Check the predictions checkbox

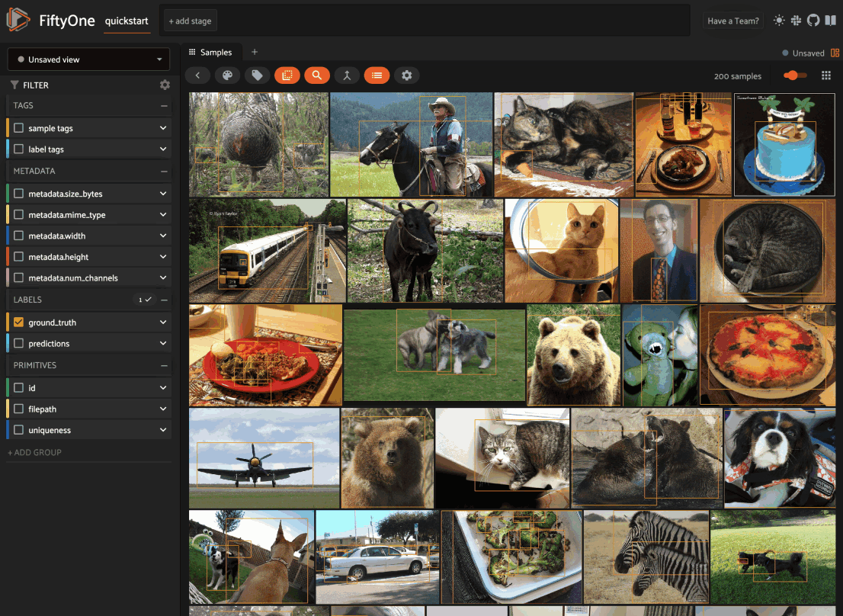[19, 343]
